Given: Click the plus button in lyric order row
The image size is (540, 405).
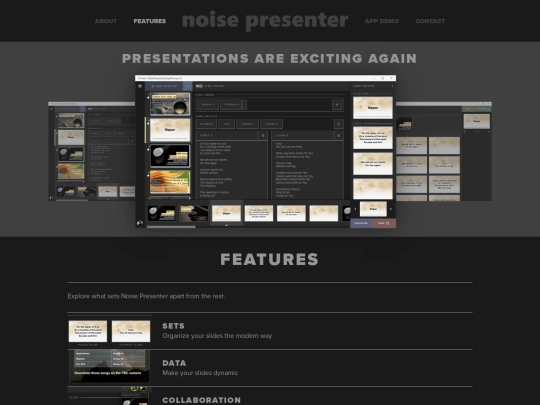Looking at the screenshot, I should 337,104.
